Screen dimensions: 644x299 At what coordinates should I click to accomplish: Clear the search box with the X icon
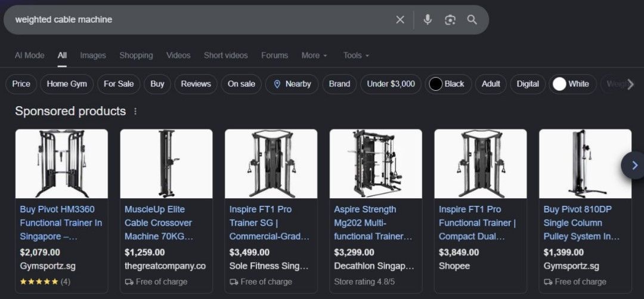point(400,20)
